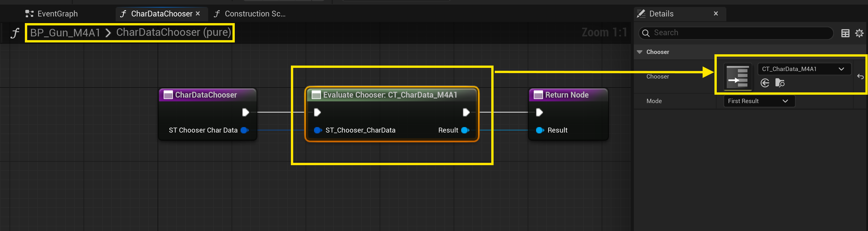Viewport: 868px width, 231px height.
Task: Open Details property matrix grid icon
Action: click(x=845, y=33)
